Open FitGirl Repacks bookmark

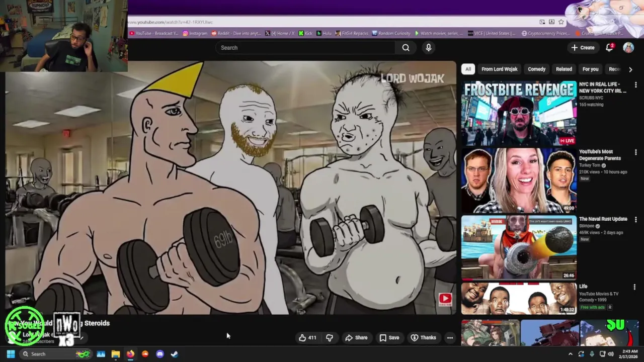click(x=352, y=33)
